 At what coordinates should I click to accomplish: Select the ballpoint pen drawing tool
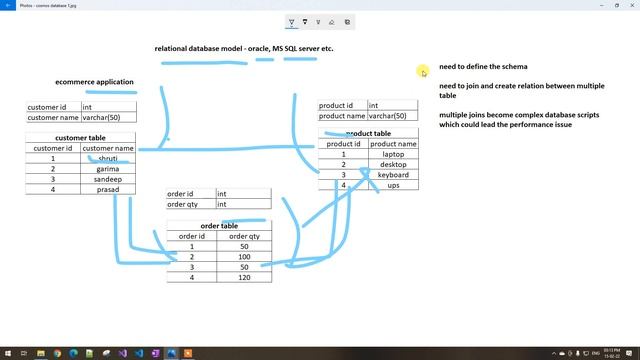coord(291,22)
